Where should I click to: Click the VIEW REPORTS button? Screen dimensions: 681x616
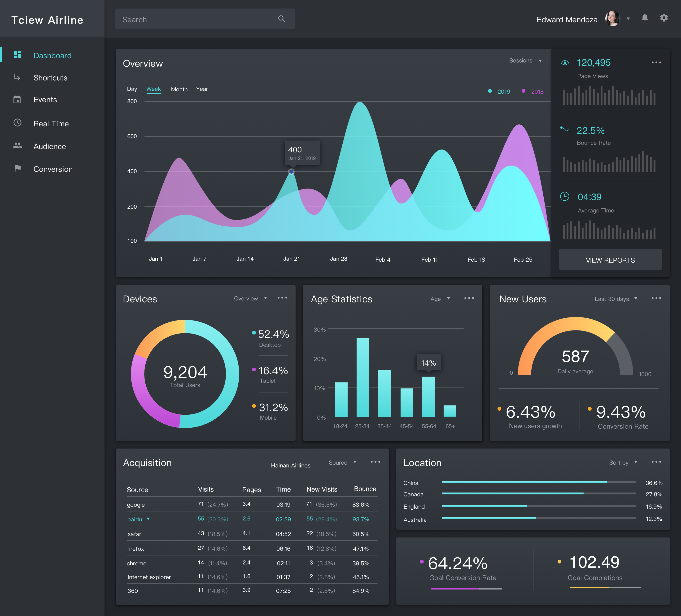pos(610,260)
